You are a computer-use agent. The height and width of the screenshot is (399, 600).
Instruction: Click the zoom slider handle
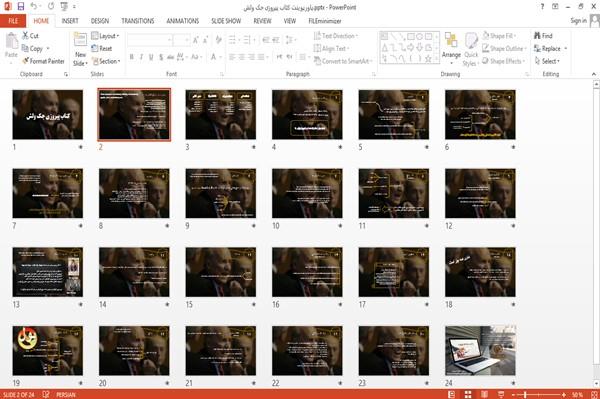click(525, 394)
